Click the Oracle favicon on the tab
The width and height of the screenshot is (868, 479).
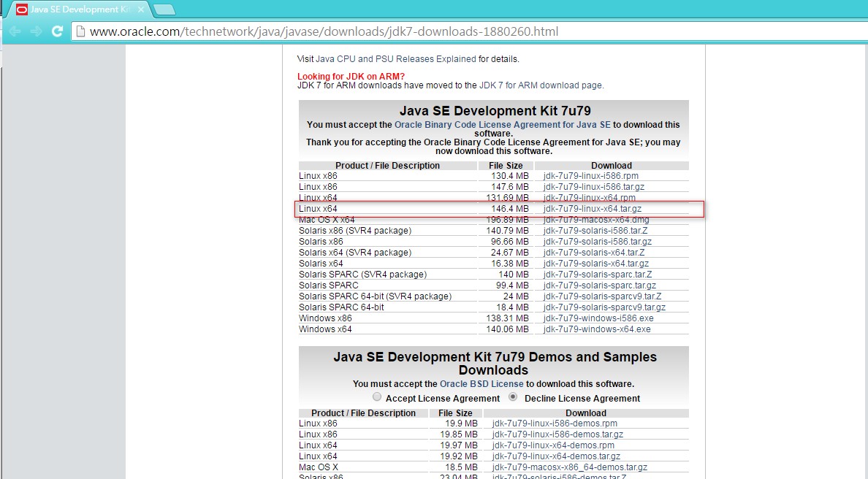click(22, 9)
